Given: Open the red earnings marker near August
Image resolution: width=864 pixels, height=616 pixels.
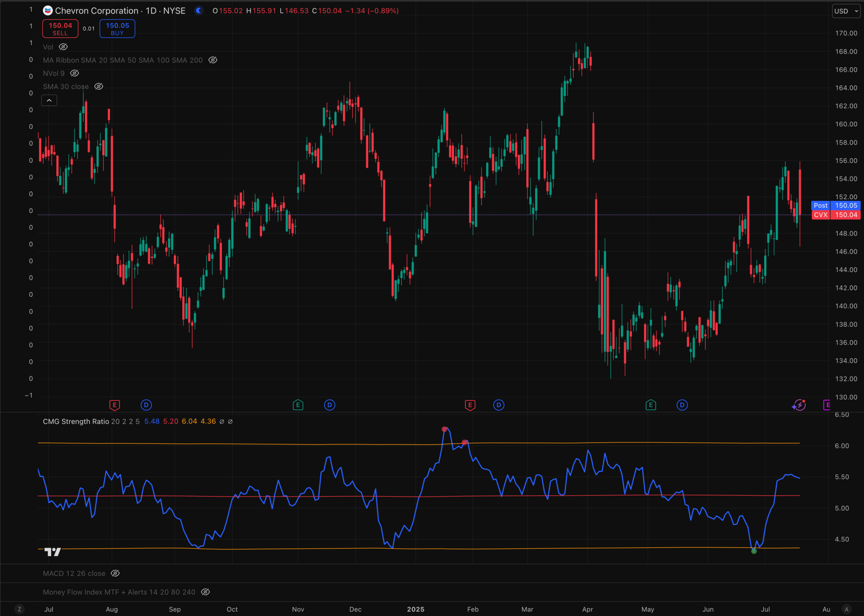Looking at the screenshot, I should pos(115,405).
